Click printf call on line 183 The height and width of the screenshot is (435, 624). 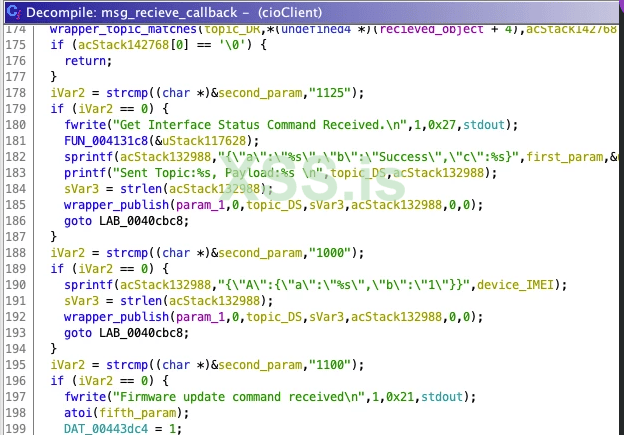coord(85,173)
